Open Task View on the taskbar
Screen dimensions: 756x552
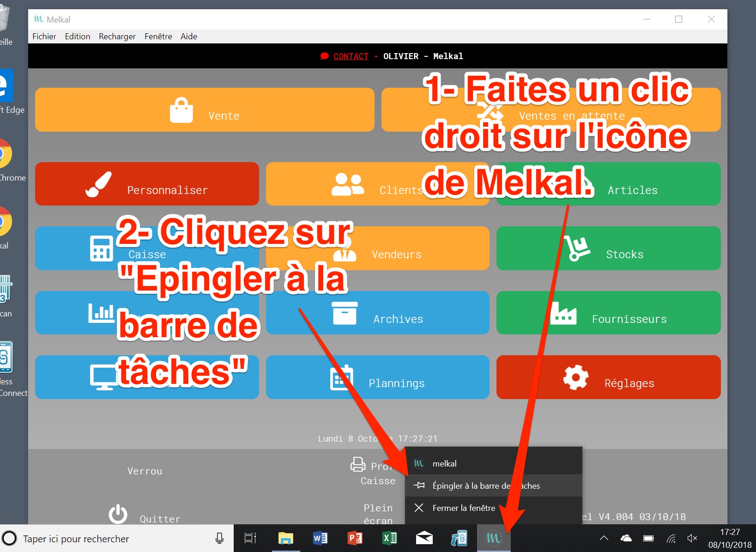pyautogui.click(x=250, y=538)
